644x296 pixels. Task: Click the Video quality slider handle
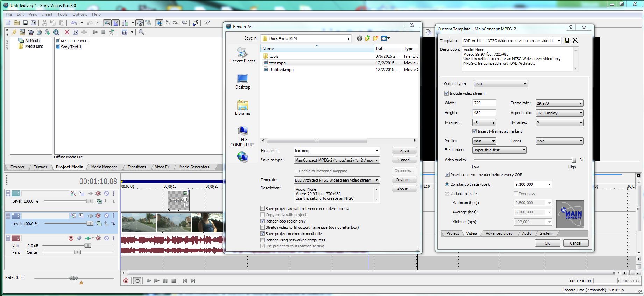574,160
